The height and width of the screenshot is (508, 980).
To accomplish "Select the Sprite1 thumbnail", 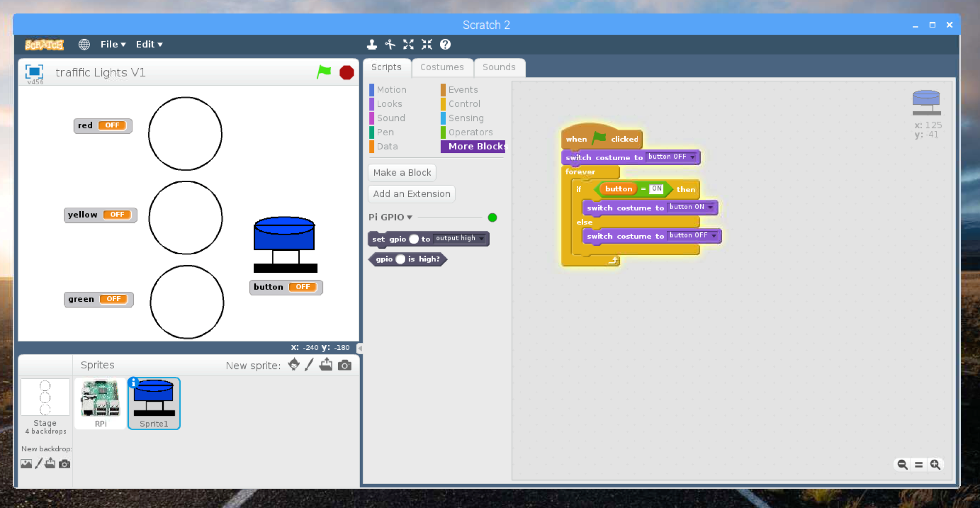I will tap(154, 404).
